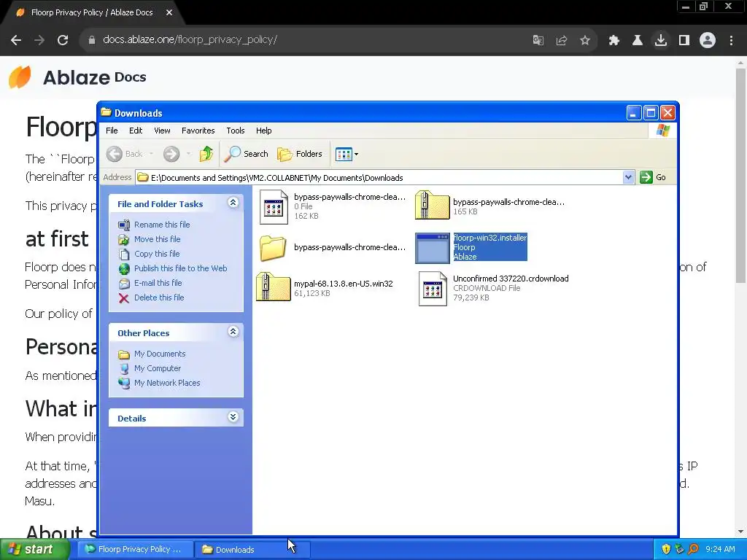Select the mypal-68.13.8.en-US.win32 zip file
Screen dimensions: 747x560
tap(325, 287)
